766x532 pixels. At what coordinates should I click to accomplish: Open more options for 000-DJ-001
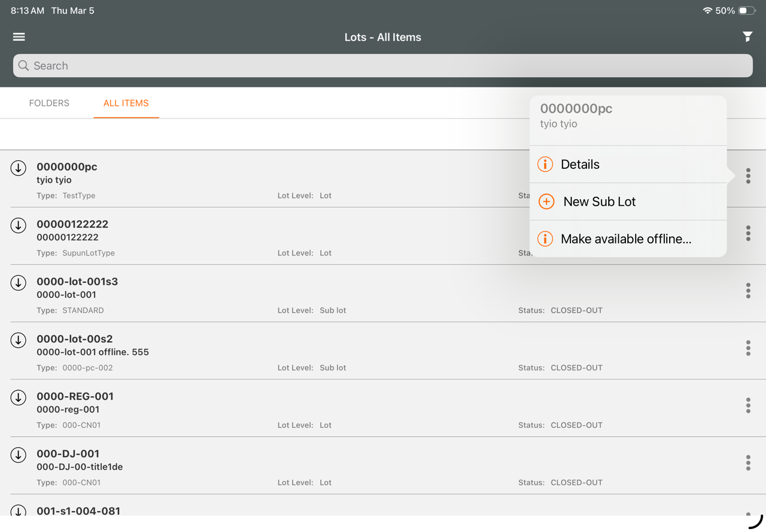[748, 463]
